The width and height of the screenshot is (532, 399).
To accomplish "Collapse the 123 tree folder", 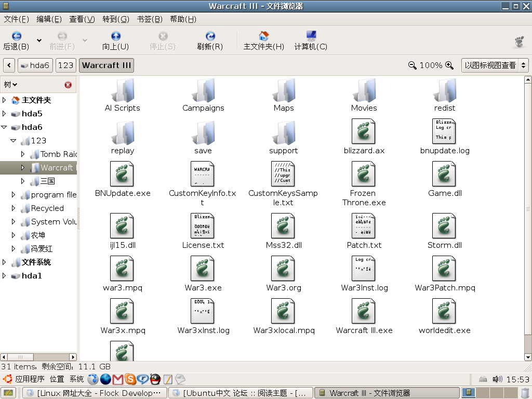I will (x=13, y=140).
